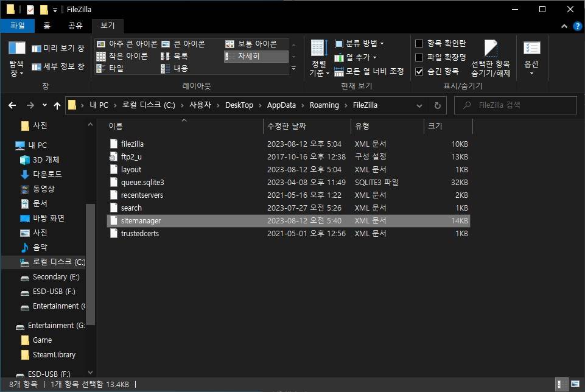Uncheck the 숨긴 항목 checkbox
Screen dimensions: 585x392
[x=419, y=71]
